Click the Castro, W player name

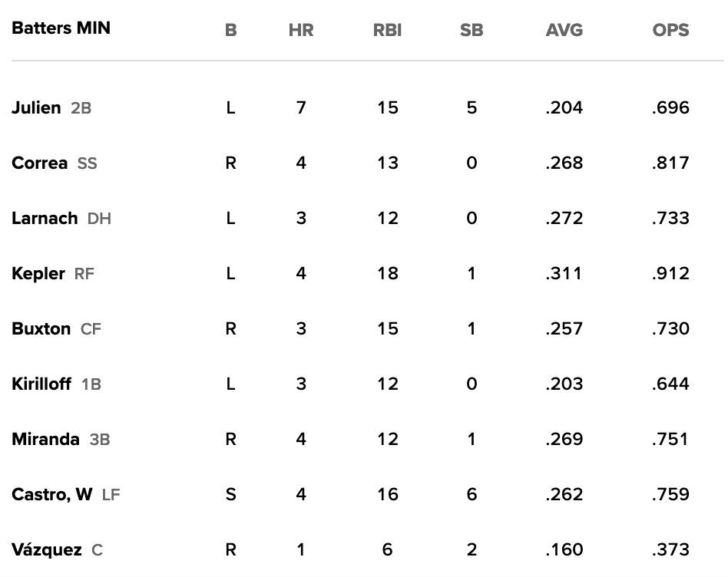(52, 494)
